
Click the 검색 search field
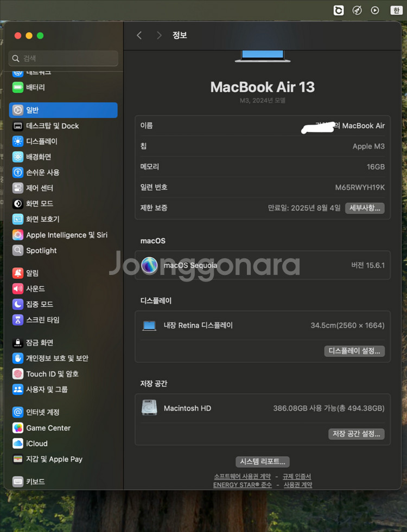pos(63,59)
